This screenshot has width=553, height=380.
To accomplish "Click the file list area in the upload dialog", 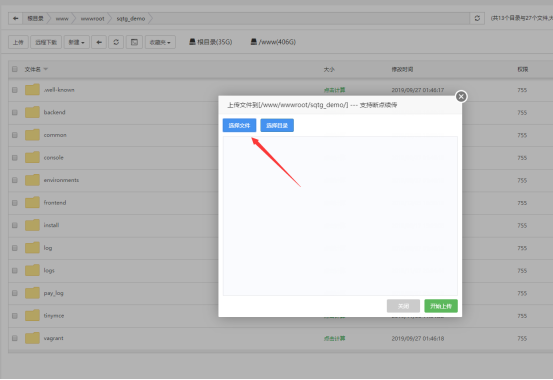I will tap(340, 216).
